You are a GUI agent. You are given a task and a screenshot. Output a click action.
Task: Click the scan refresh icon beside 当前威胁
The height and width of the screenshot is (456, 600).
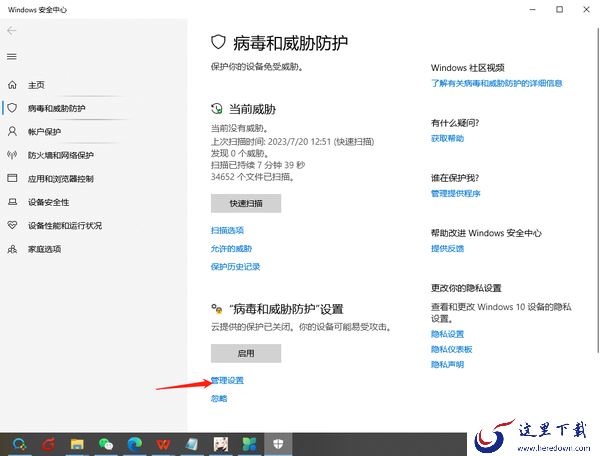(217, 109)
